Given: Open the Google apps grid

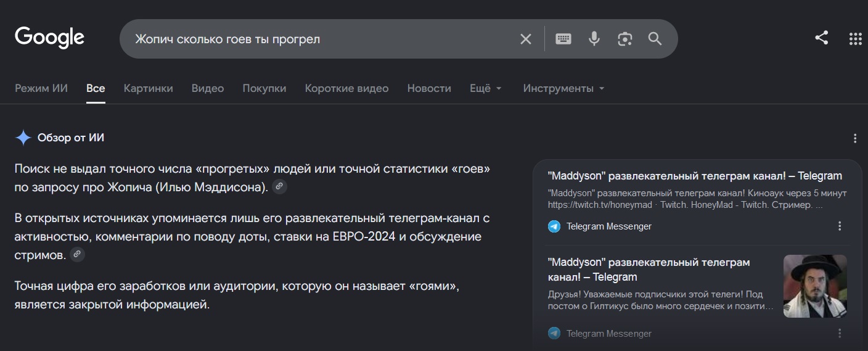Looking at the screenshot, I should click(855, 38).
